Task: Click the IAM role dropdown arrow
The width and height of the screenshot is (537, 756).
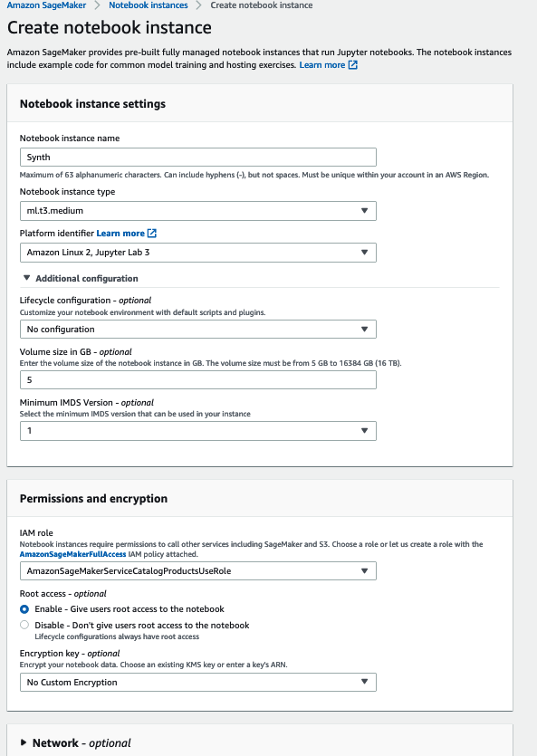Action: (364, 571)
